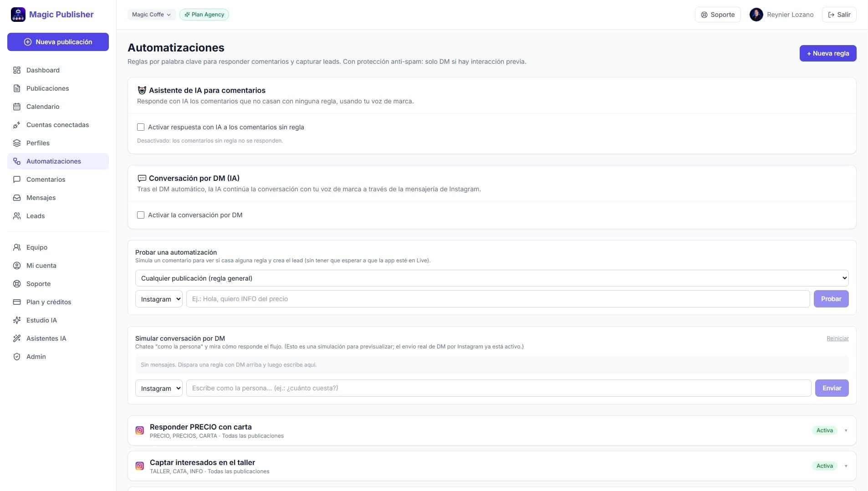
Task: Open Mensajes section in sidebar
Action: coord(58,198)
